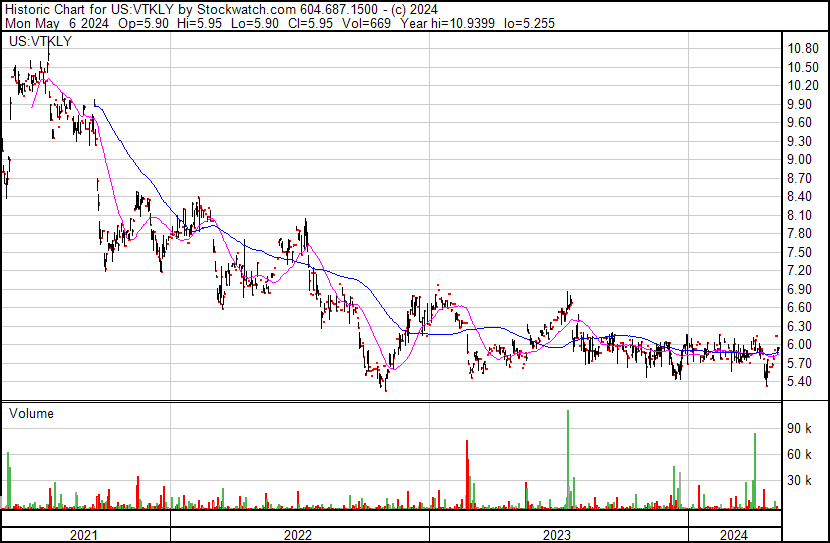Click the 9.60 price axis label

(799, 123)
